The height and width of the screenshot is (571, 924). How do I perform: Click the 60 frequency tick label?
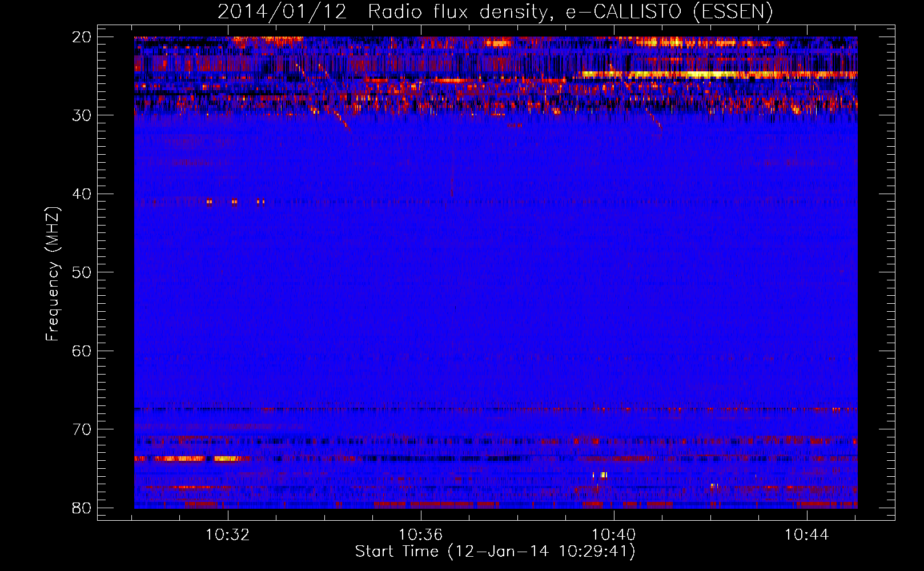(x=82, y=351)
